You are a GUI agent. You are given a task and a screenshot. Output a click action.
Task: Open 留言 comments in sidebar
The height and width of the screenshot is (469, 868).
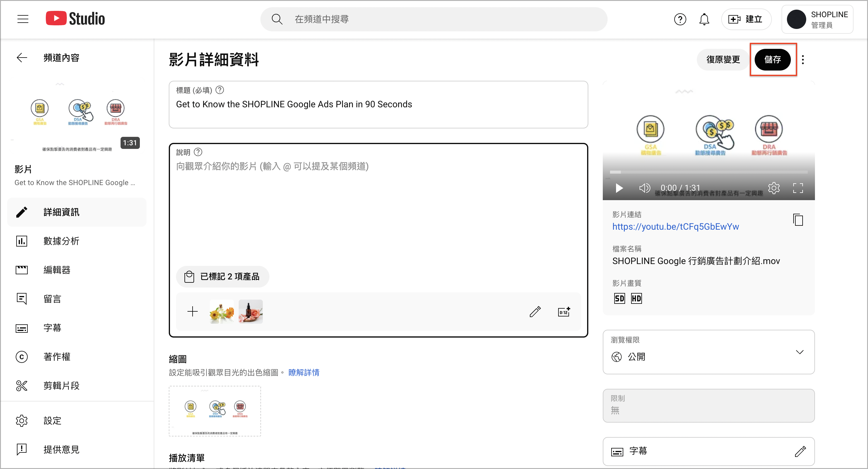[77, 299]
